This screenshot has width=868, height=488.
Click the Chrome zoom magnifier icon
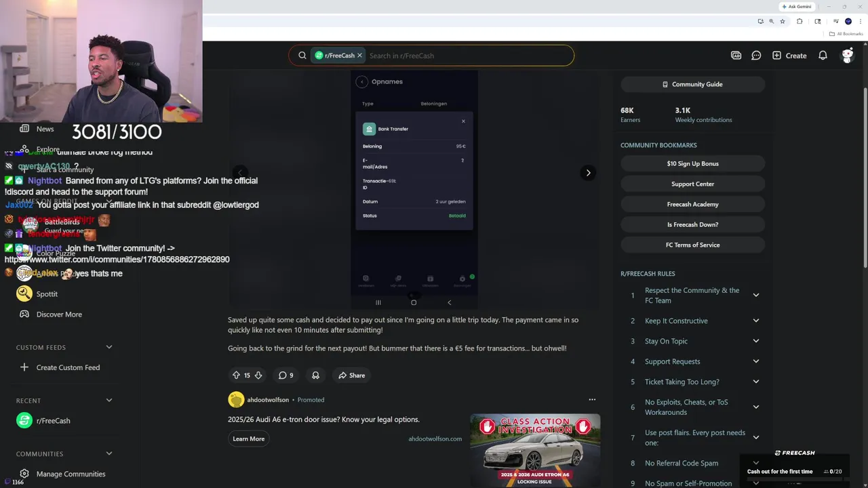coord(771,21)
